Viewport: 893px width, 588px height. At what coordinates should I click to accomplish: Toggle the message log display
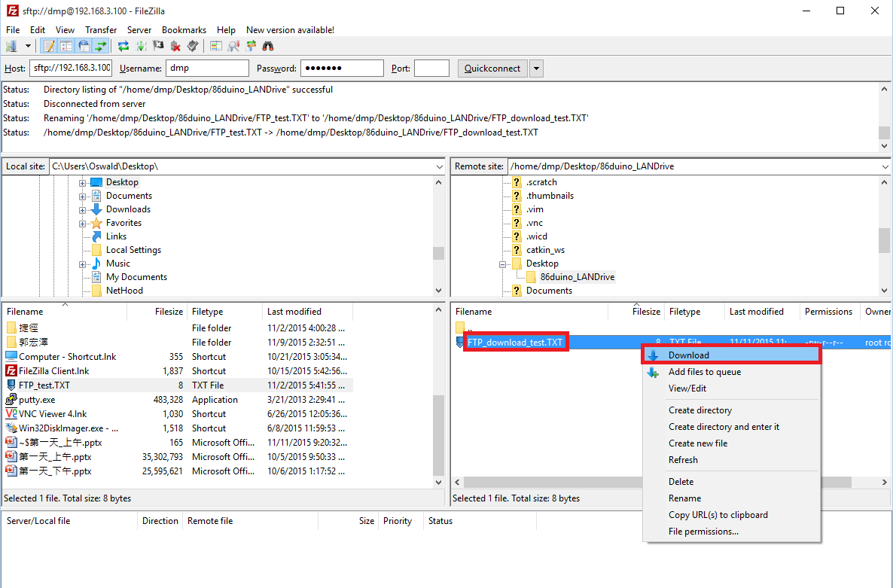point(50,46)
